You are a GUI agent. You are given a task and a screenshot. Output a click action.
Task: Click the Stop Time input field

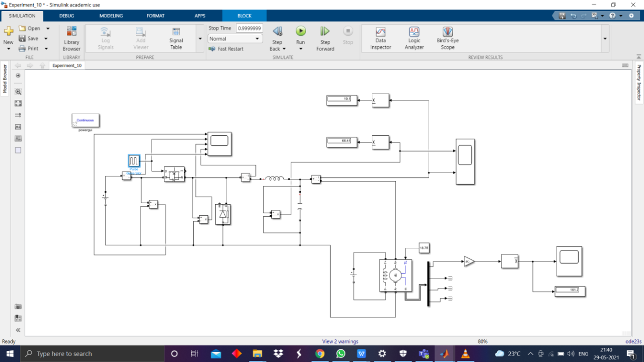tap(249, 28)
